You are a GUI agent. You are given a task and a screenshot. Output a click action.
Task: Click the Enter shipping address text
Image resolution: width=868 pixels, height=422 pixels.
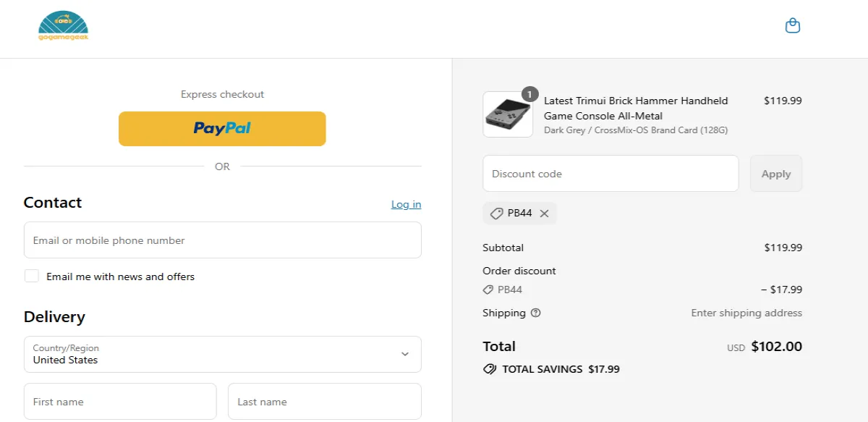point(746,313)
